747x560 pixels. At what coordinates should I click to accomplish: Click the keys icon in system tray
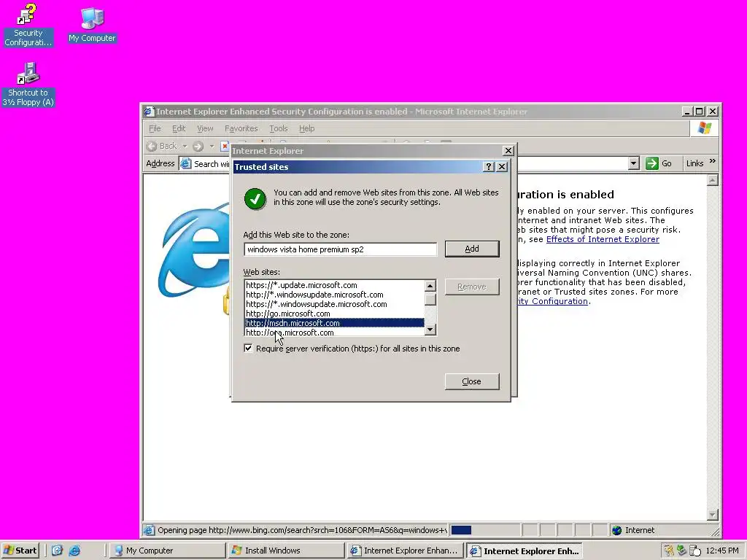tap(669, 551)
